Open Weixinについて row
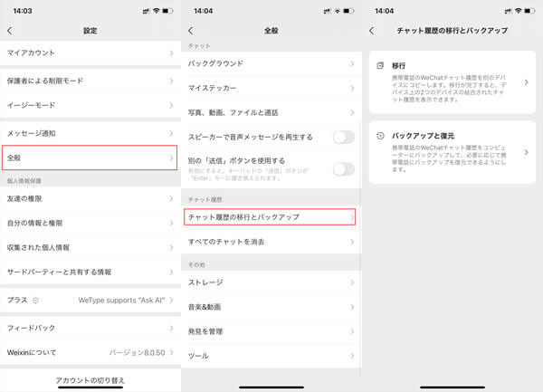Screen dimensions: 543x392 coord(90,352)
